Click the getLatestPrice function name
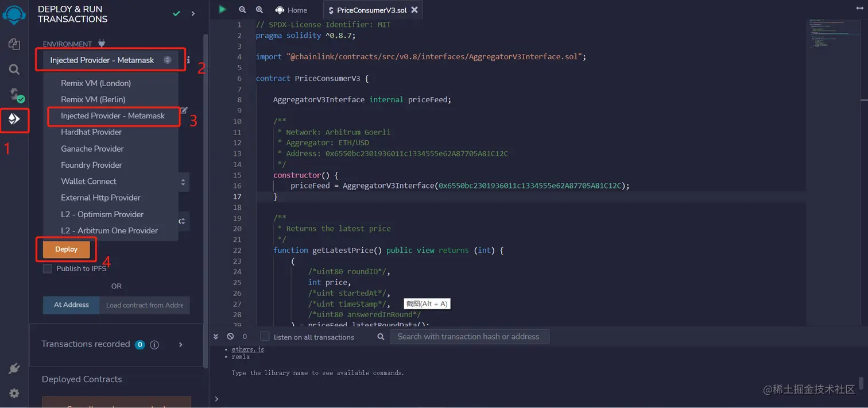 pos(342,251)
